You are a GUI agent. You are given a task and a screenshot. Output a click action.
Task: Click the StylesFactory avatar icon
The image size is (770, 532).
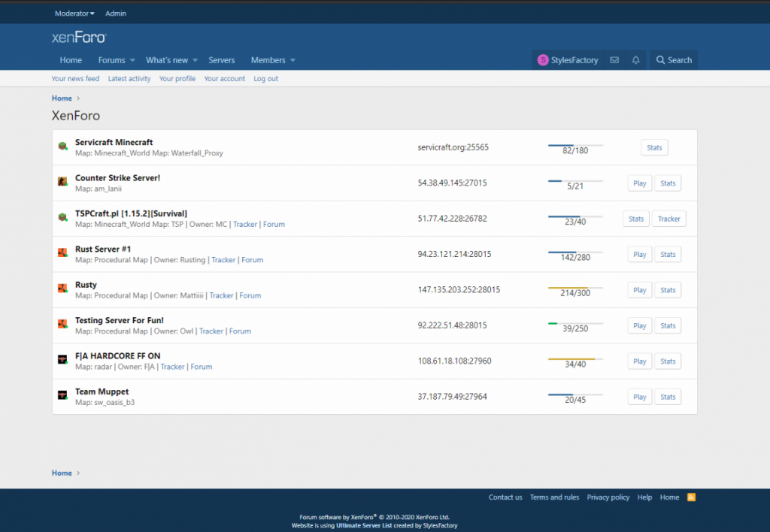click(x=543, y=60)
